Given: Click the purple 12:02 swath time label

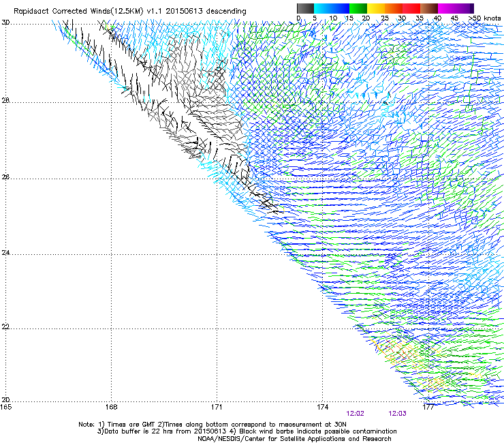Looking at the screenshot, I should click(355, 414).
